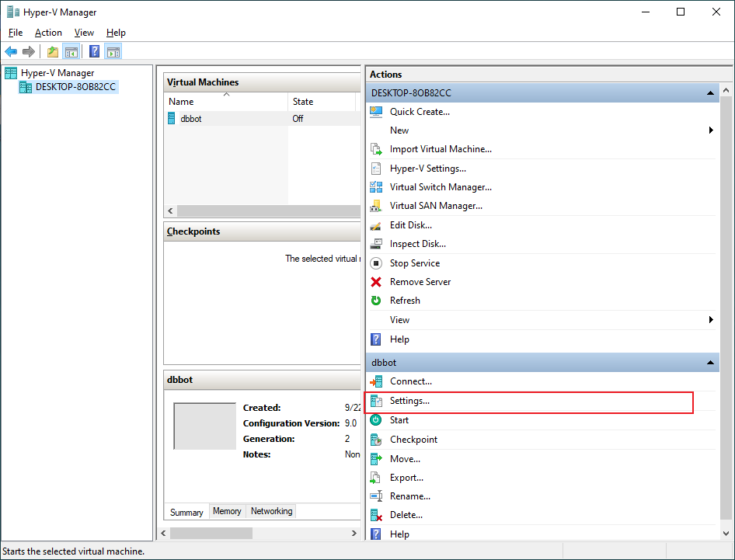Viewport: 735px width, 560px height.
Task: Click the red X Remove Server icon
Action: click(376, 282)
